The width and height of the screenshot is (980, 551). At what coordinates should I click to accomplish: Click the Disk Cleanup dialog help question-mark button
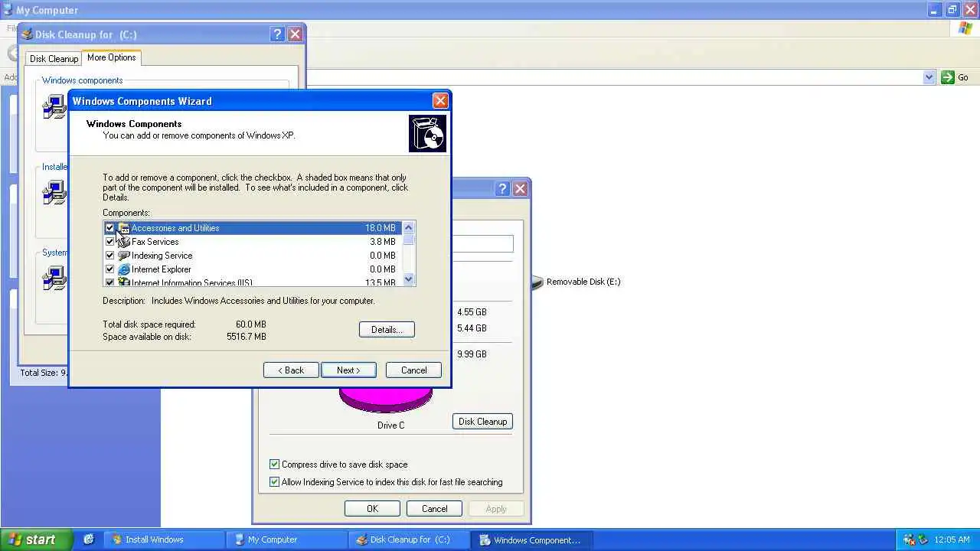[x=277, y=34]
